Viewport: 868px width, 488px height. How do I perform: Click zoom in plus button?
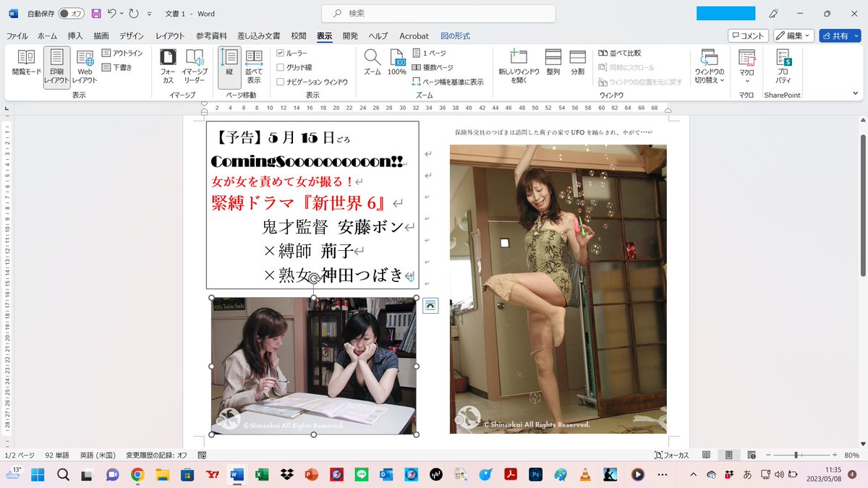point(834,455)
